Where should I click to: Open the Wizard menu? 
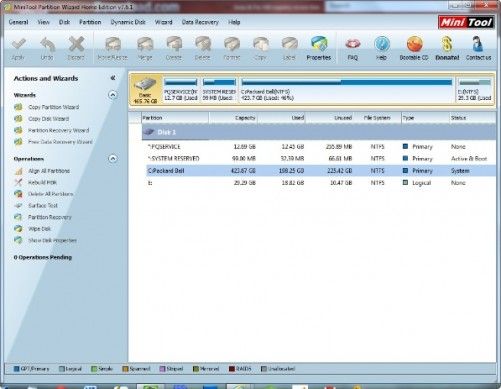click(x=163, y=22)
